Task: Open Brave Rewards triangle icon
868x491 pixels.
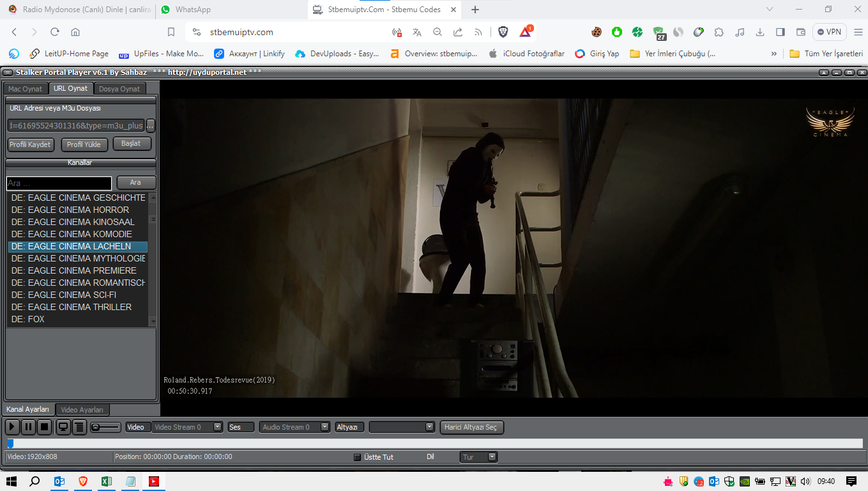Action: [526, 31]
